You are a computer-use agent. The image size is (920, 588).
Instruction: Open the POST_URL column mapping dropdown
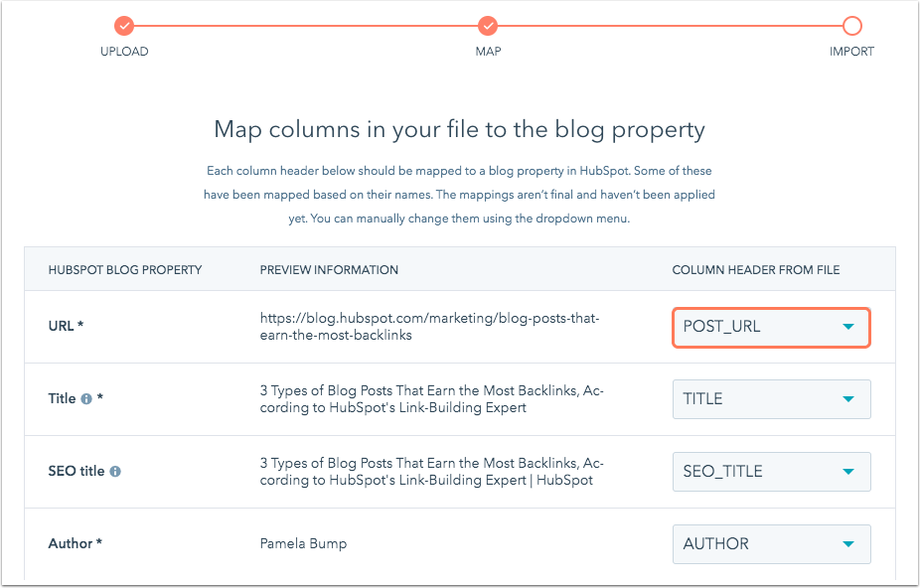coord(771,326)
